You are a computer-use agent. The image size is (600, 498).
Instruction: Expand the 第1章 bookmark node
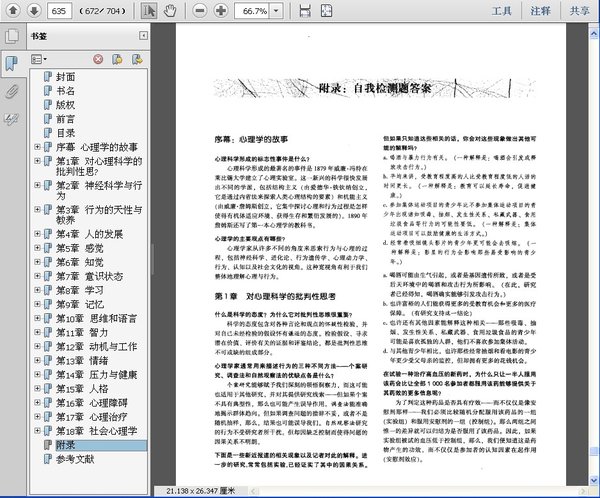click(x=38, y=161)
